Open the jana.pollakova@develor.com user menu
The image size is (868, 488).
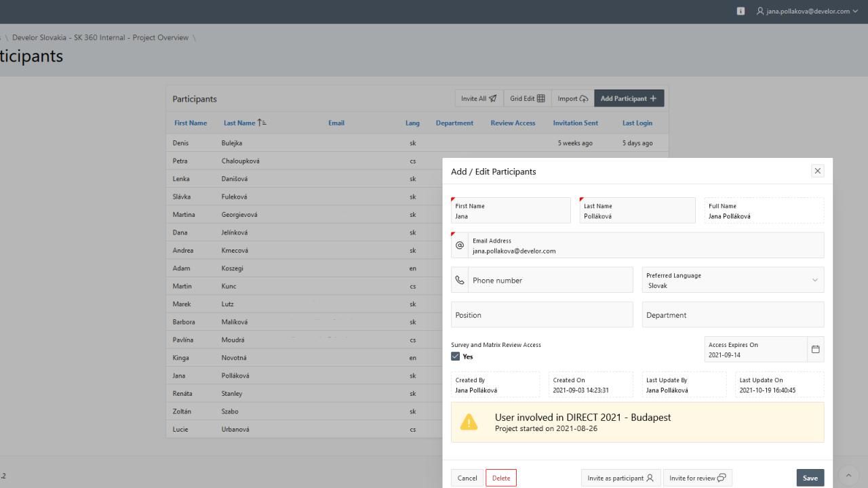pyautogui.click(x=807, y=12)
